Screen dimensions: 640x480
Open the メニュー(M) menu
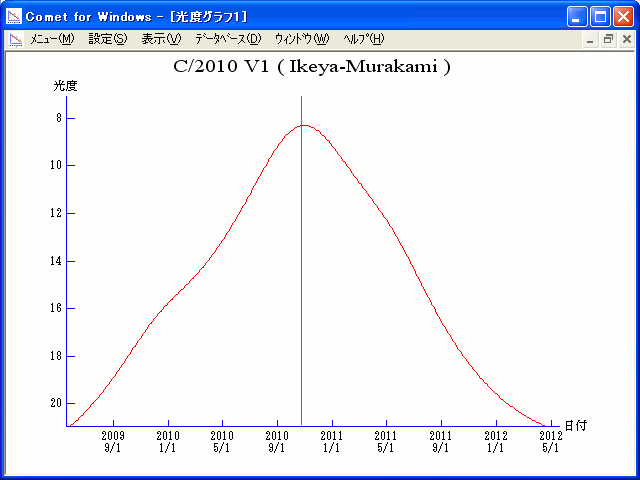(x=53, y=39)
